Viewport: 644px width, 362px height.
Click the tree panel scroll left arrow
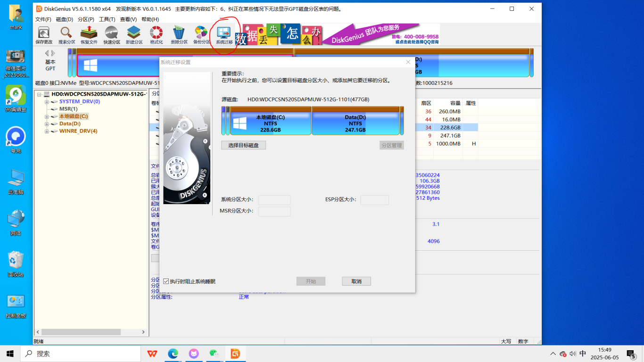pyautogui.click(x=38, y=332)
